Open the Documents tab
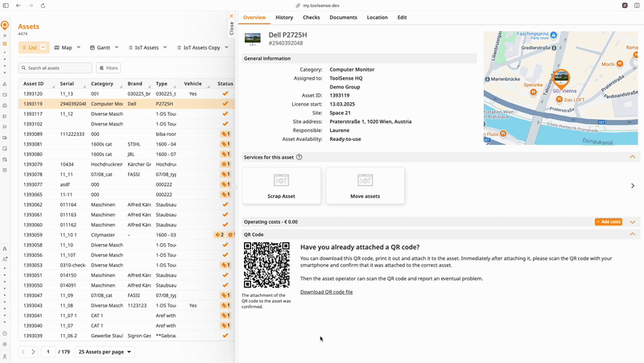This screenshot has height=363, width=644. 343,17
